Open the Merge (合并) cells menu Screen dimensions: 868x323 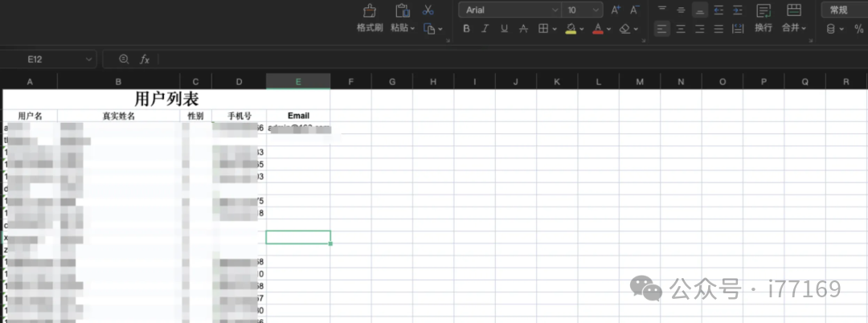pos(794,28)
